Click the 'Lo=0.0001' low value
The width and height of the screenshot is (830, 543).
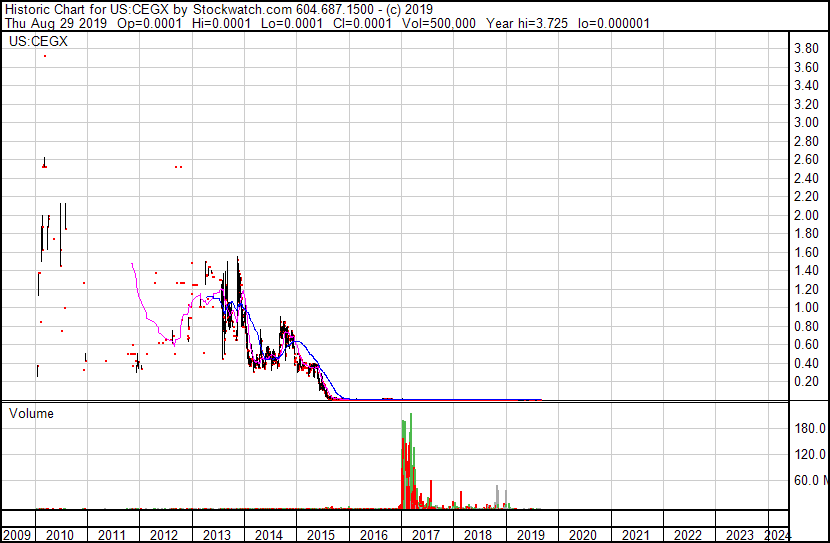pyautogui.click(x=291, y=23)
